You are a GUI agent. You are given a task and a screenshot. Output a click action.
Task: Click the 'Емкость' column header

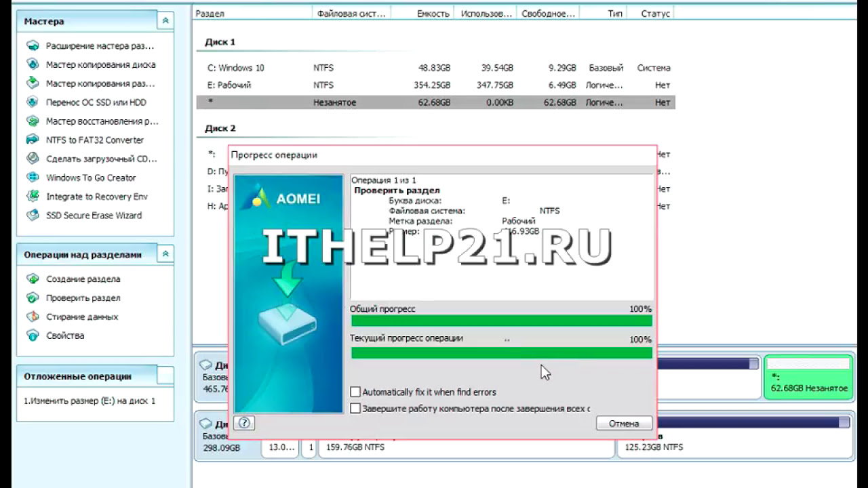(423, 14)
